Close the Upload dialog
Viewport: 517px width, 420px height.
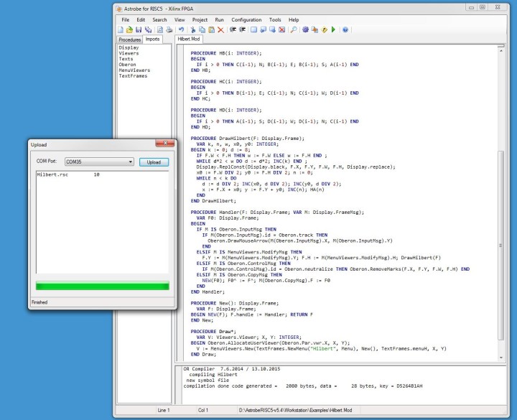(x=165, y=143)
